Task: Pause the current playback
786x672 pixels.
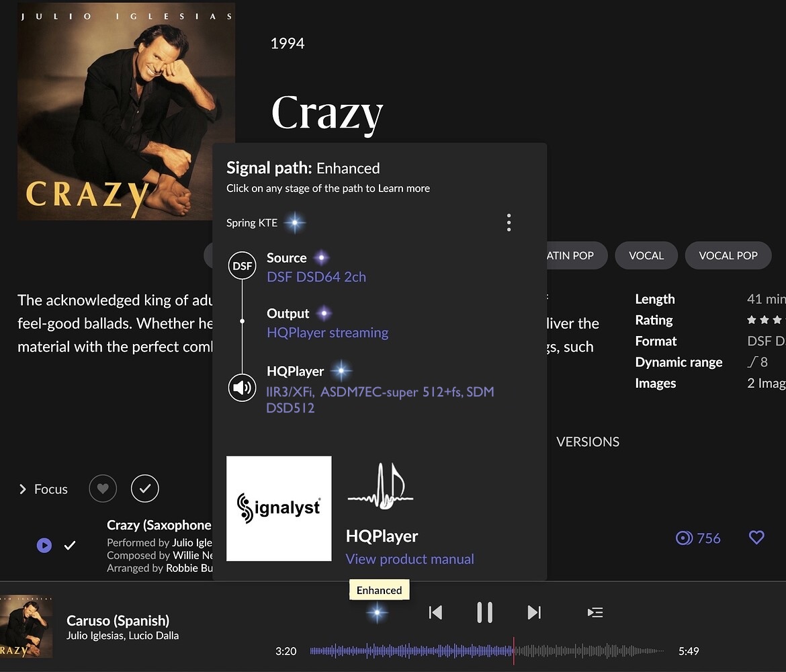Action: pyautogui.click(x=485, y=612)
